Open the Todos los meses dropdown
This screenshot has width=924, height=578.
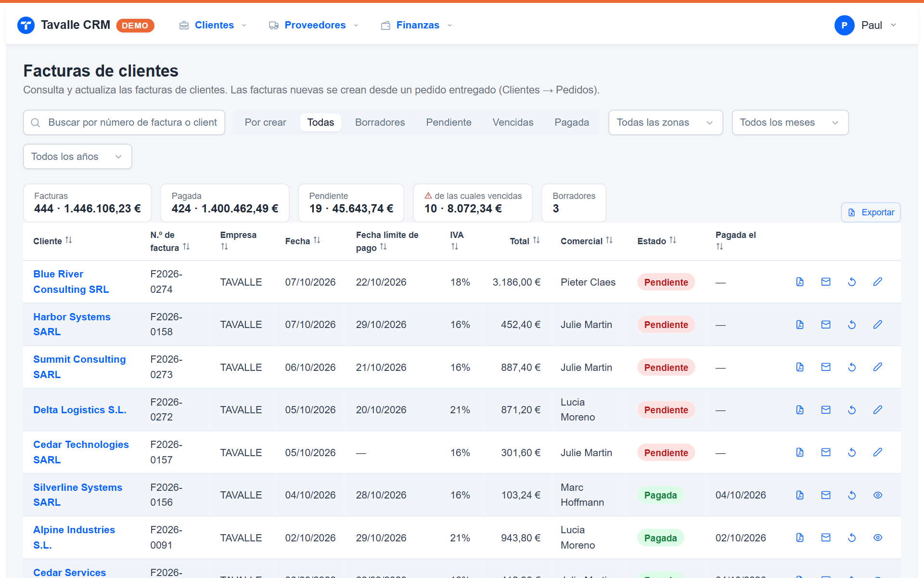[x=790, y=122]
